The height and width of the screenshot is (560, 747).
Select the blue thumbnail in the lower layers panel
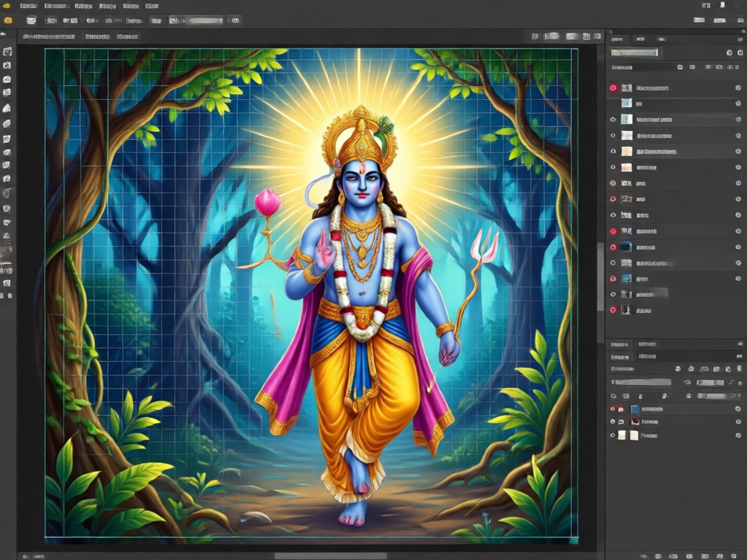click(x=635, y=409)
